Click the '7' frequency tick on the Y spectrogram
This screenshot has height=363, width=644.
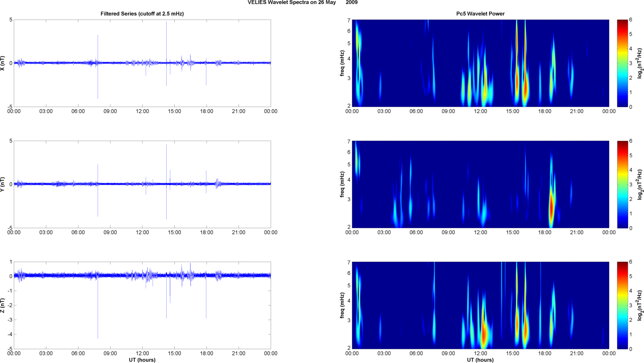(x=349, y=142)
